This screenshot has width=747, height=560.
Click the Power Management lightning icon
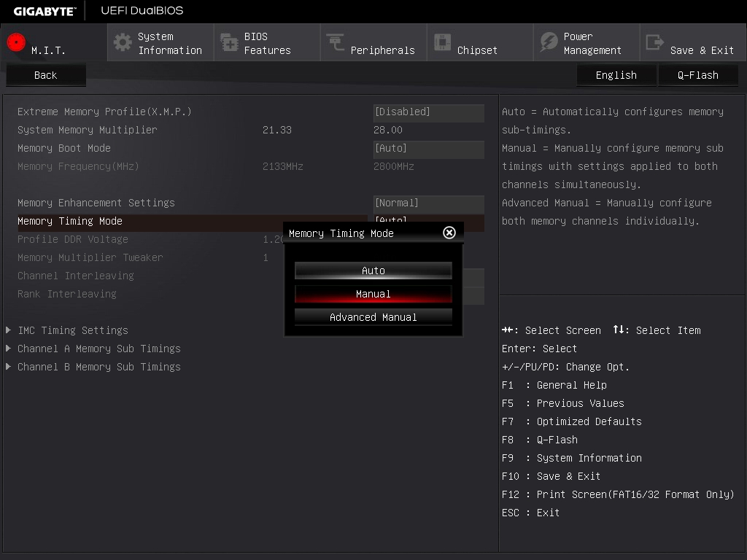coord(549,42)
